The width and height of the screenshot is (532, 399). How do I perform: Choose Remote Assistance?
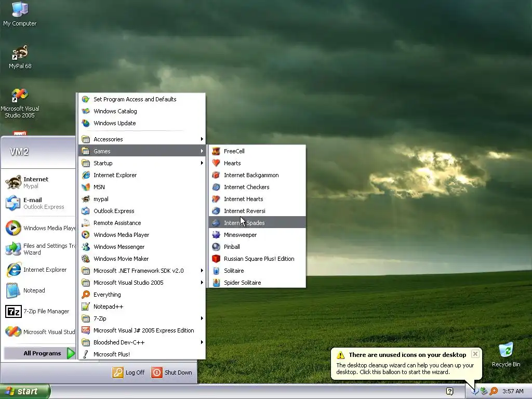[142, 223]
